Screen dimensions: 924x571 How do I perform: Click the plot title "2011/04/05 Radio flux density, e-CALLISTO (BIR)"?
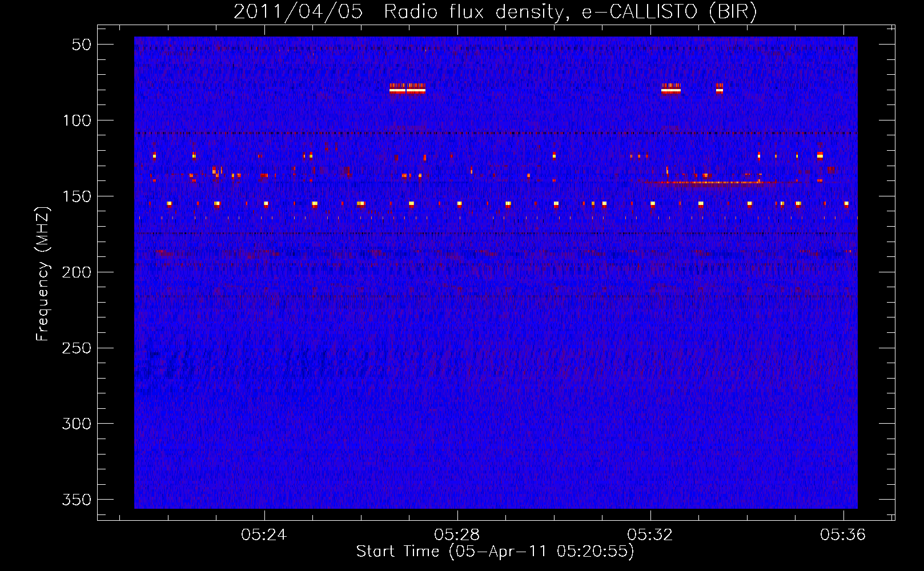point(495,12)
